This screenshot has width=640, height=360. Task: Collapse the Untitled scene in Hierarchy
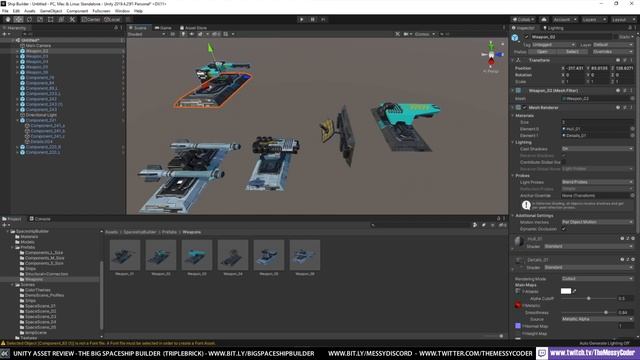(x=13, y=40)
